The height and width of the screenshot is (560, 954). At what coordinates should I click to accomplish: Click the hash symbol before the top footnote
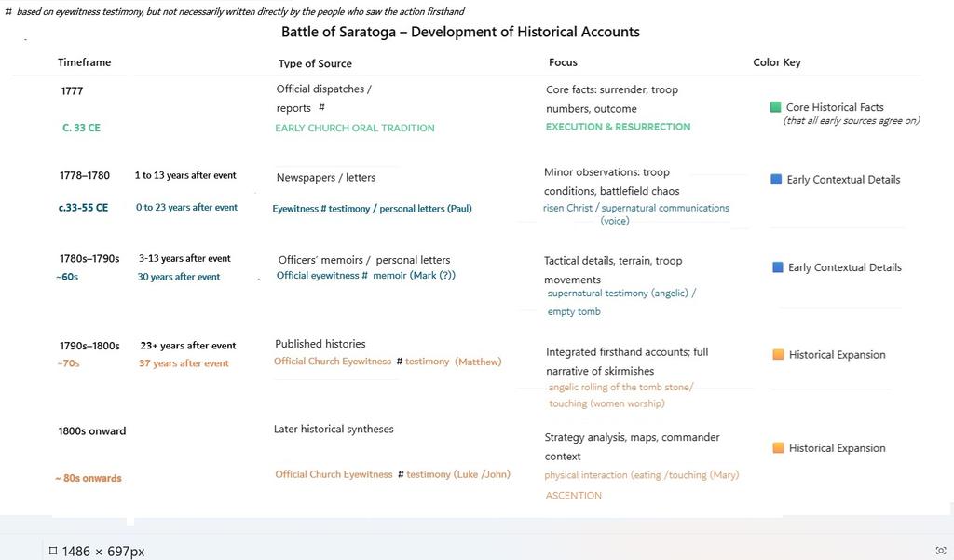pos(7,11)
